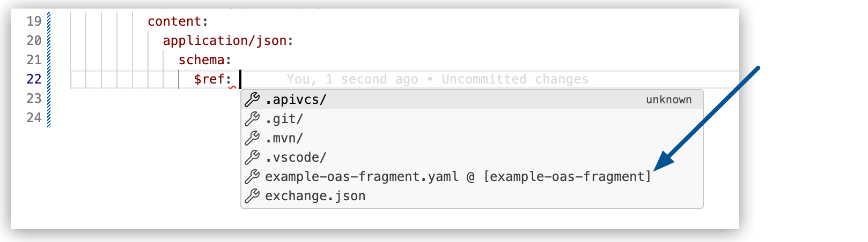Click line number 24 in the gutter
The width and height of the screenshot is (868, 242).
point(34,118)
